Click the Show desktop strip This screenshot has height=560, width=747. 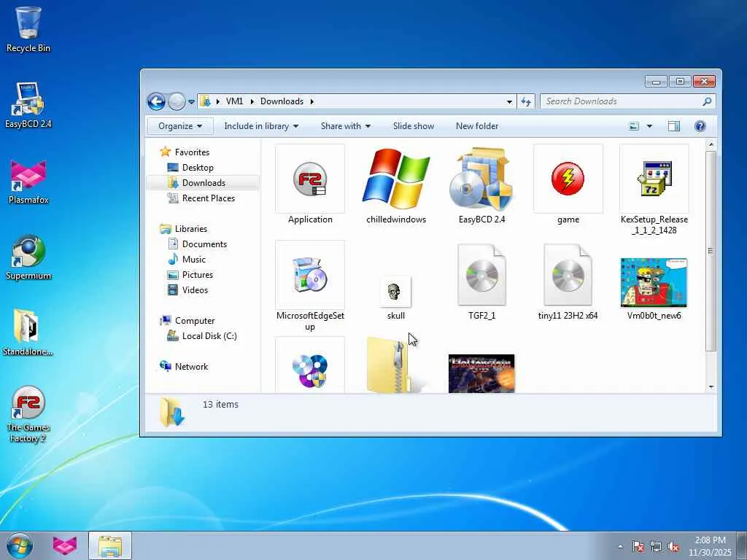[742, 545]
